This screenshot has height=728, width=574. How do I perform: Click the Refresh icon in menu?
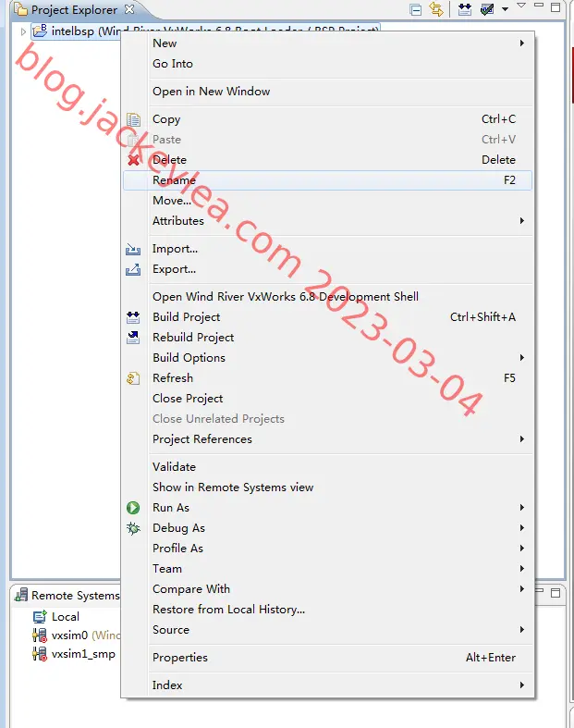point(133,378)
